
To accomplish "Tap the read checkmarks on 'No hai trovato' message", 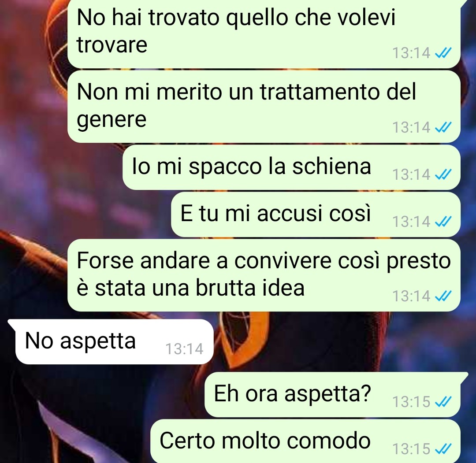I will 443,53.
